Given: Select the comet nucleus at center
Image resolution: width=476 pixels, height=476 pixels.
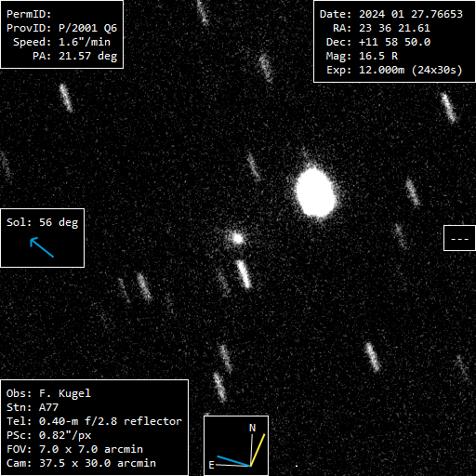Looking at the screenshot, I should tap(238, 238).
